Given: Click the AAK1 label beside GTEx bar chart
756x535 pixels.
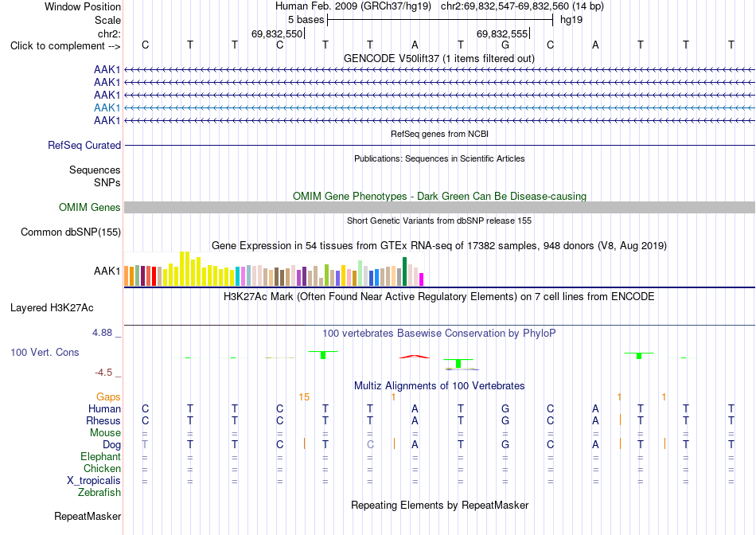Looking at the screenshot, I should click(107, 271).
